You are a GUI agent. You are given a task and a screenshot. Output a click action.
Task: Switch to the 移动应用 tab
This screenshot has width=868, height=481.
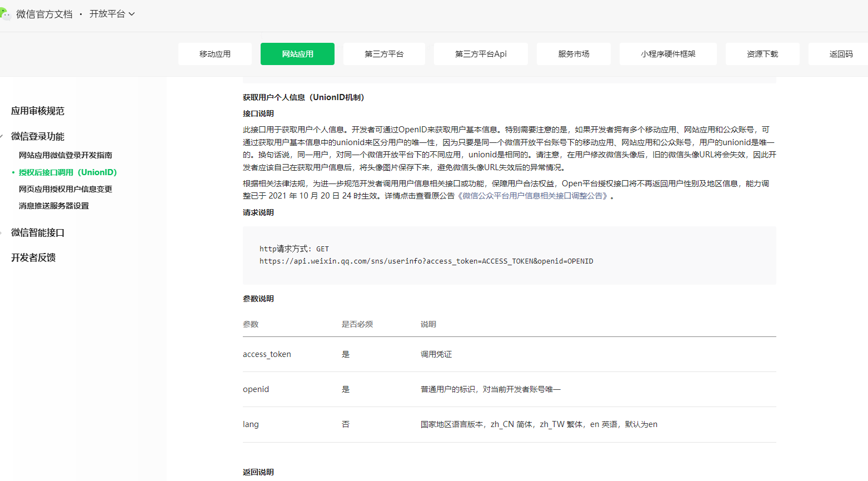215,54
